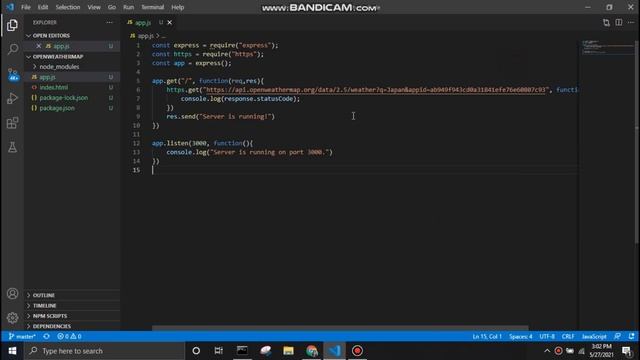The width and height of the screenshot is (640, 360).
Task: Change line ending via CRLF indicator
Action: coord(568,336)
